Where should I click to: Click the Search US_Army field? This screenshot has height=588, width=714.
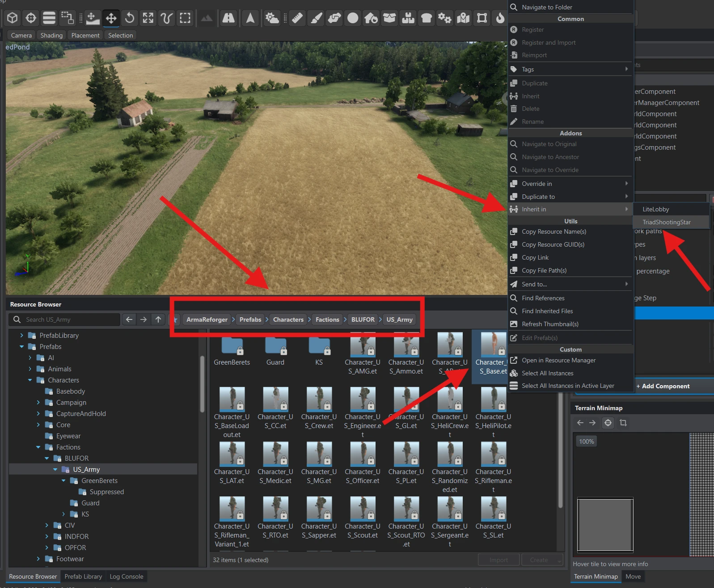pyautogui.click(x=64, y=319)
